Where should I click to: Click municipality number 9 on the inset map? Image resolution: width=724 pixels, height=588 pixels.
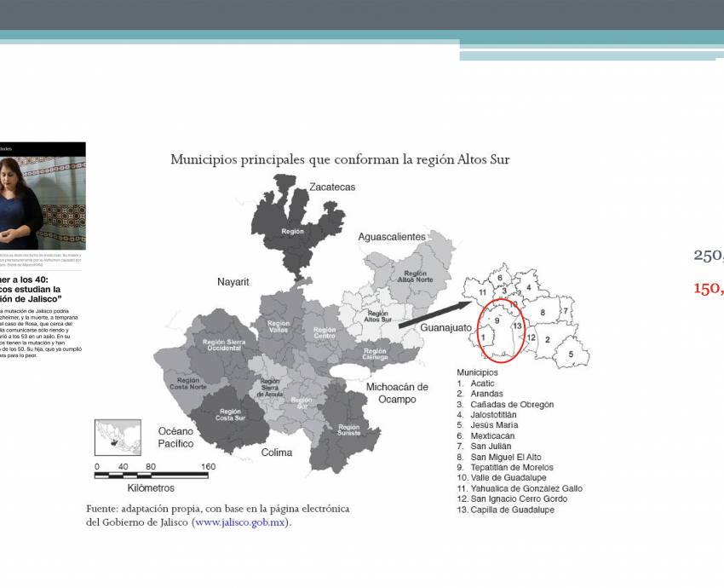(497, 320)
